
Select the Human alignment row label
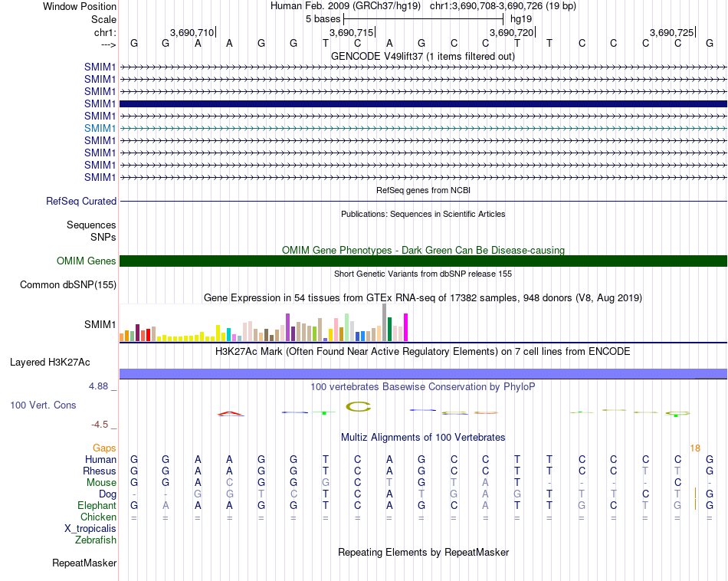pos(100,459)
